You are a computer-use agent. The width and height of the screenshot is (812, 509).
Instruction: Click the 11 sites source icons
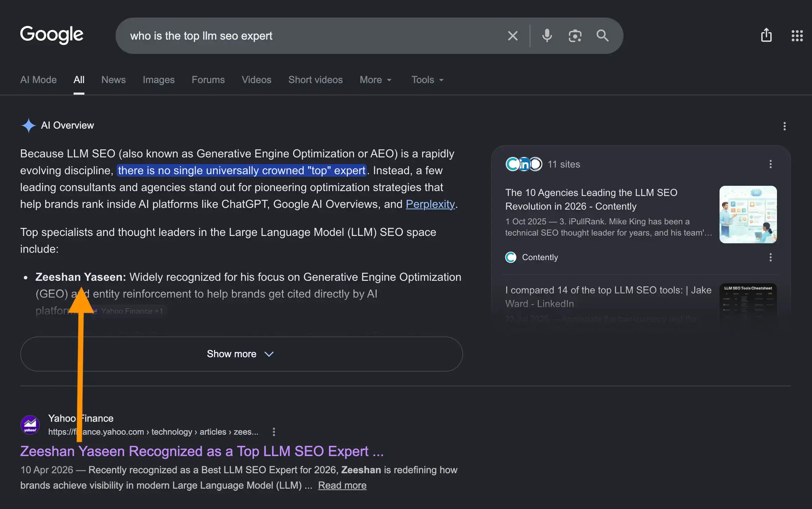[524, 164]
